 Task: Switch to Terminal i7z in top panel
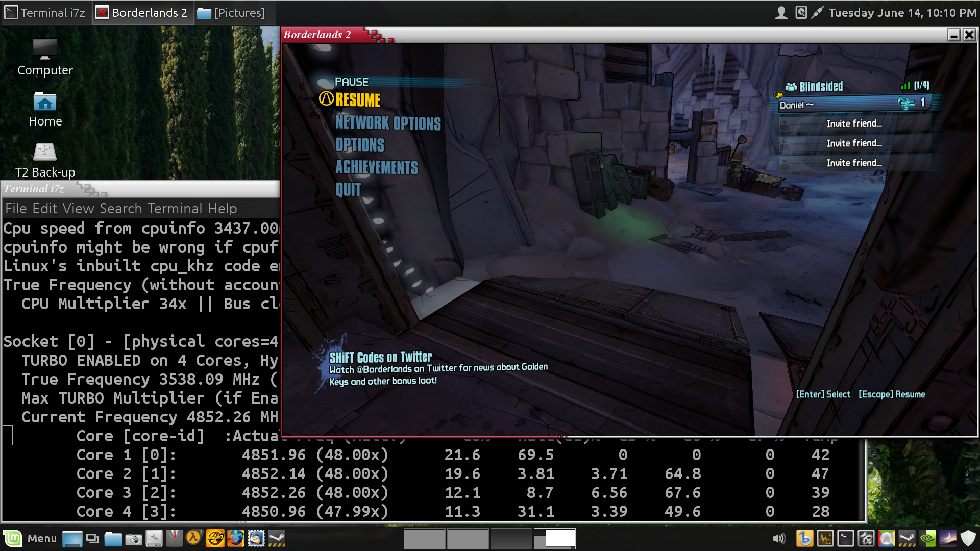(x=46, y=13)
